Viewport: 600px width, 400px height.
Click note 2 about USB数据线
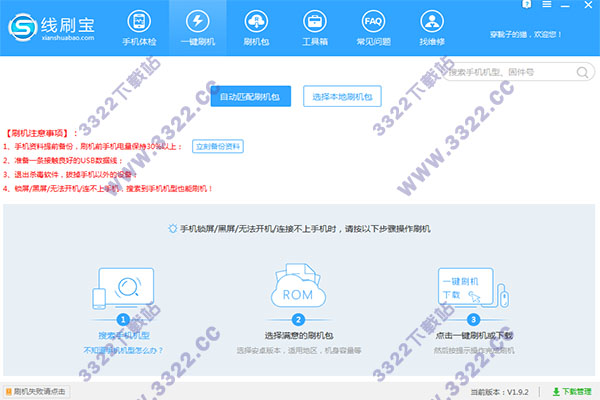63,160
